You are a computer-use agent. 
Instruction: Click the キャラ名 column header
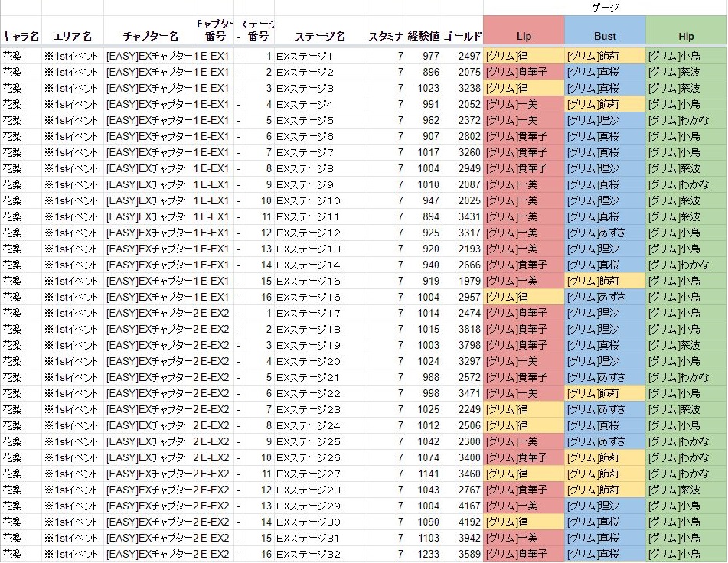21,36
